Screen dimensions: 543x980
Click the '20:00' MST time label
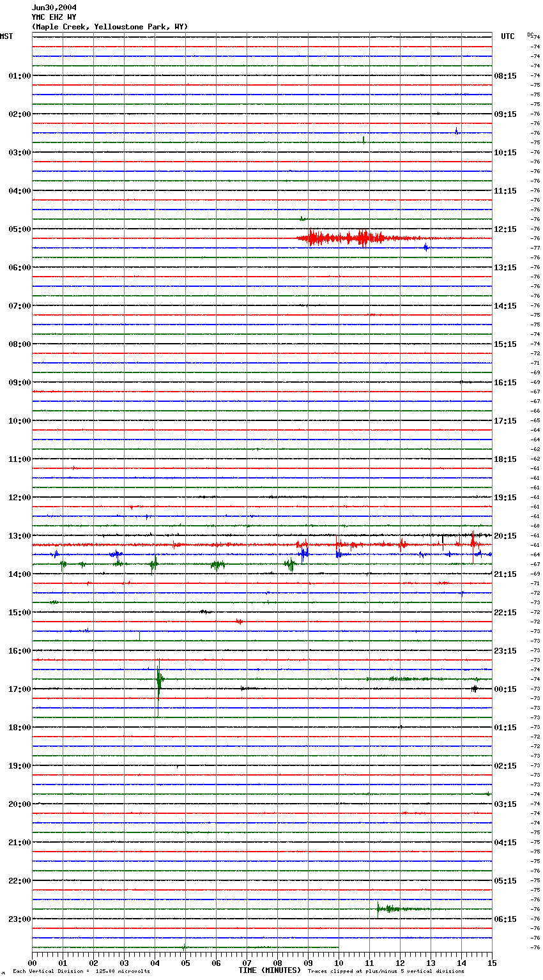point(20,804)
